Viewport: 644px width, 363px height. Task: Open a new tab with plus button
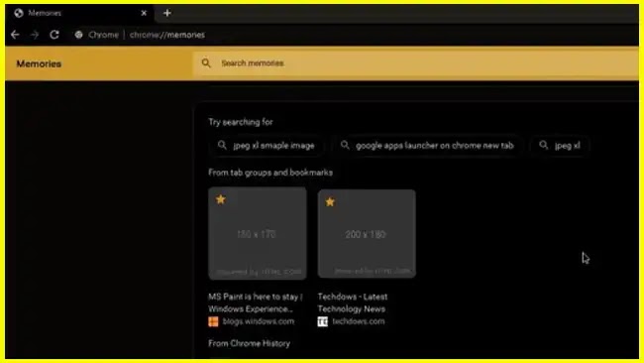166,13
